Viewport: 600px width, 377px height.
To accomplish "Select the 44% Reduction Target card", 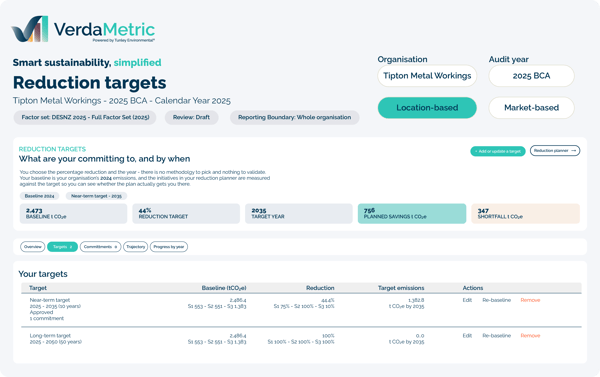I will pyautogui.click(x=186, y=214).
